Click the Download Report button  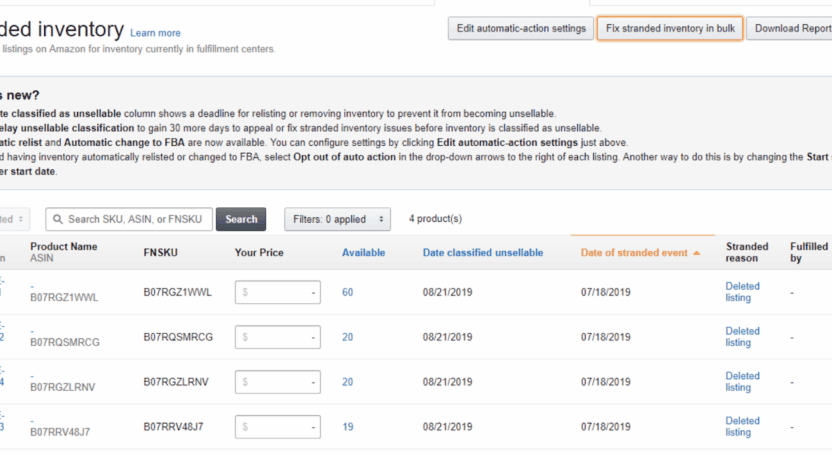[x=791, y=28]
